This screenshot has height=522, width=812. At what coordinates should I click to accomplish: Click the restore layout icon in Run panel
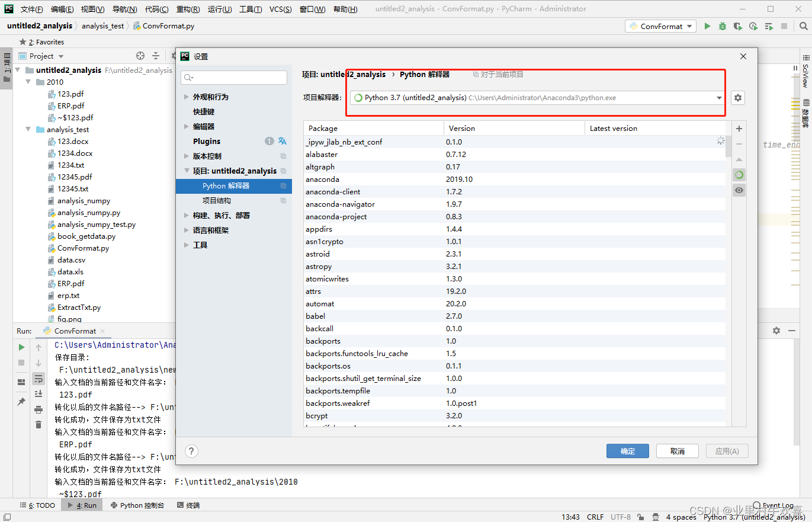tap(21, 382)
